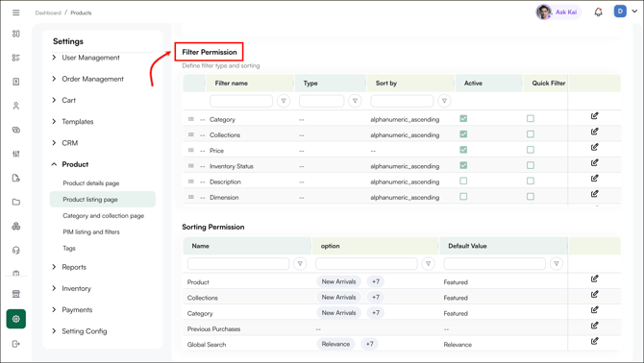Expand User Management section
Image resolution: width=644 pixels, height=363 pixels.
87,58
